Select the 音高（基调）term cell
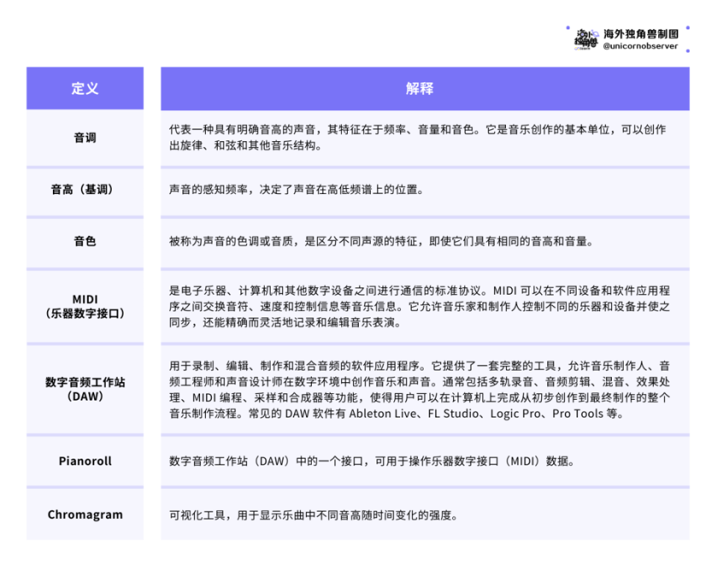Image resolution: width=706 pixels, height=588 pixels. 85,189
